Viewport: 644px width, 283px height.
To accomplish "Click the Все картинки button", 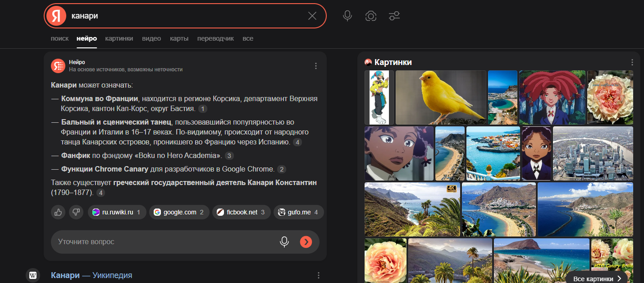I will [597, 279].
